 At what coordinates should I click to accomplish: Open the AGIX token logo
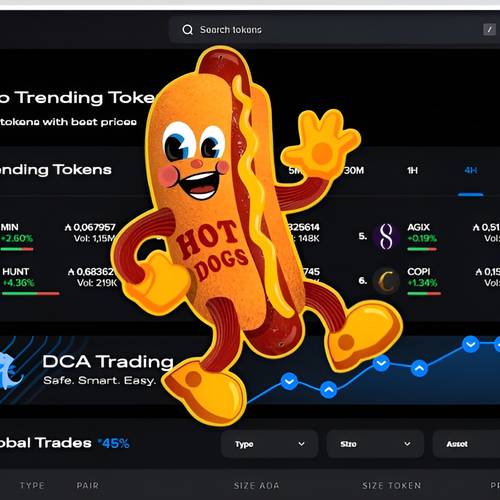[386, 236]
